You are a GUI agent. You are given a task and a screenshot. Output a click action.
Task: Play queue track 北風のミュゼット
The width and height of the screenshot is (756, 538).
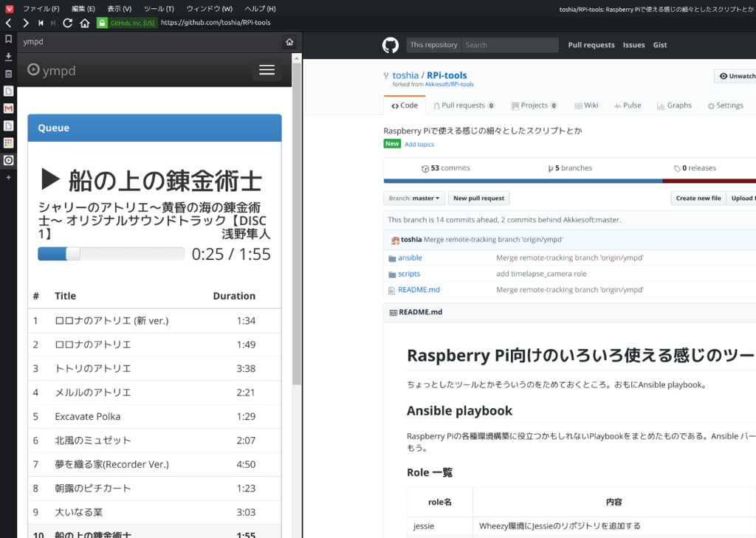point(154,441)
